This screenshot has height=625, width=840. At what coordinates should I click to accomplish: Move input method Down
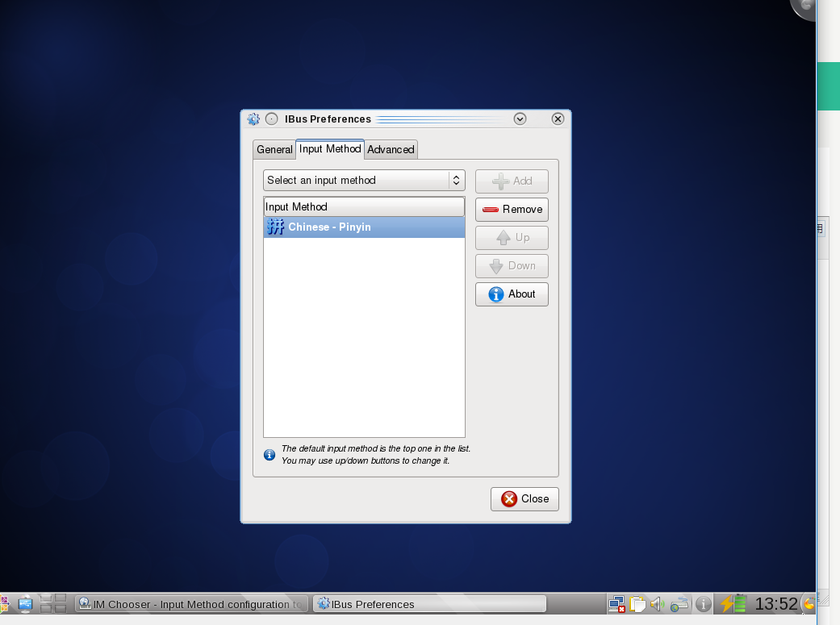click(x=512, y=265)
